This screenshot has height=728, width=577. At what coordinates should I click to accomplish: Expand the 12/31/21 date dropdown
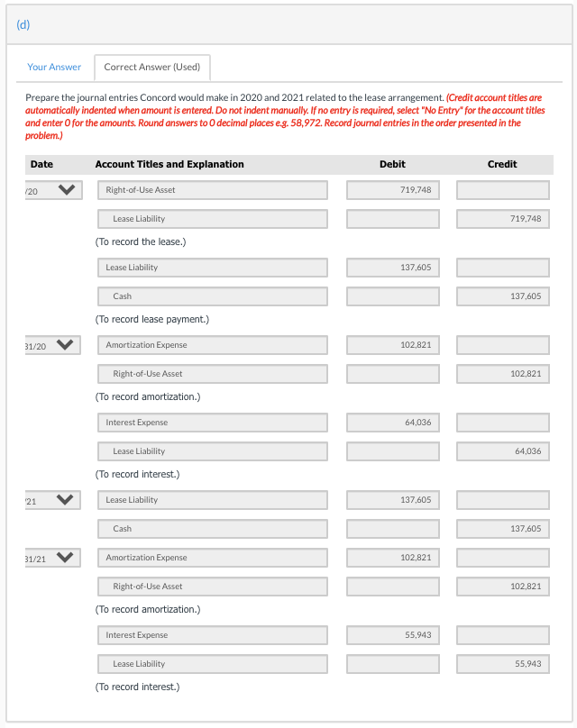click(50, 557)
